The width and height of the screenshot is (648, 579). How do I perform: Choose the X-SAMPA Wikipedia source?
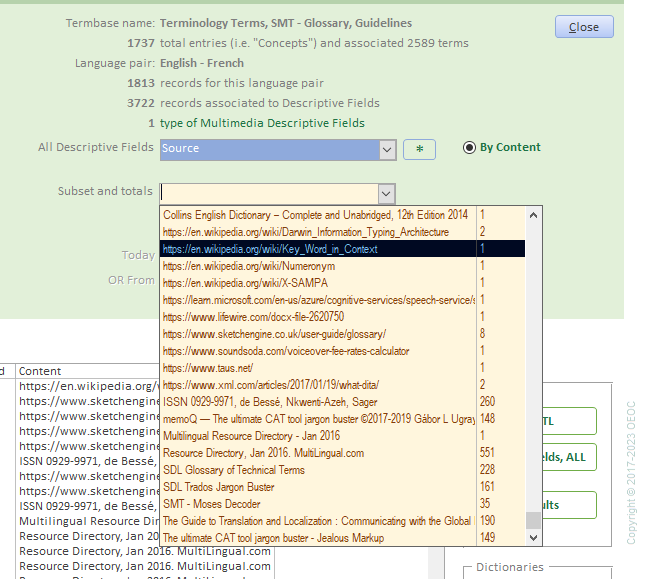[x=245, y=283]
